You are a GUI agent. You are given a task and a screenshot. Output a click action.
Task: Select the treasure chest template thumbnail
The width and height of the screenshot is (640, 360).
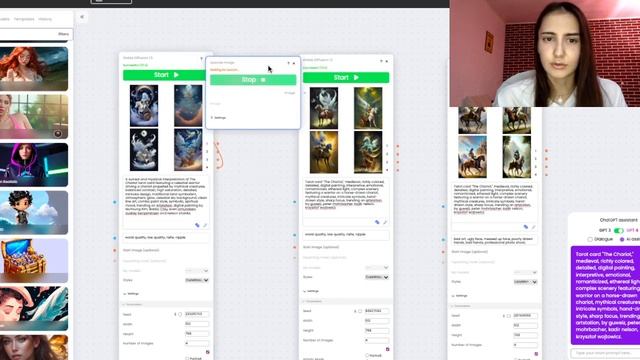(x=34, y=260)
